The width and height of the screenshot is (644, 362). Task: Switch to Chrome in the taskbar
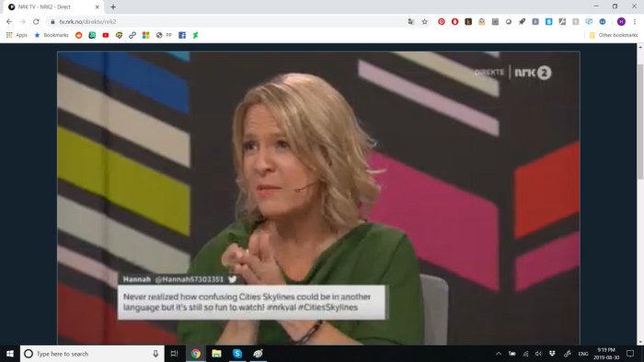196,354
